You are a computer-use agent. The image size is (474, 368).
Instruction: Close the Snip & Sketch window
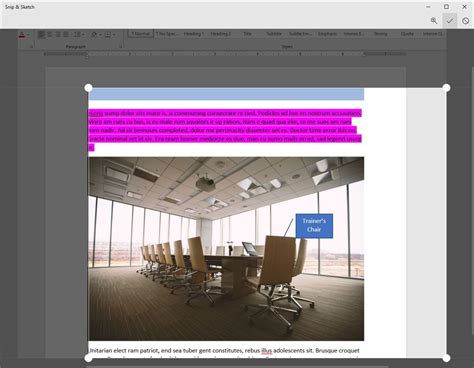465,7
